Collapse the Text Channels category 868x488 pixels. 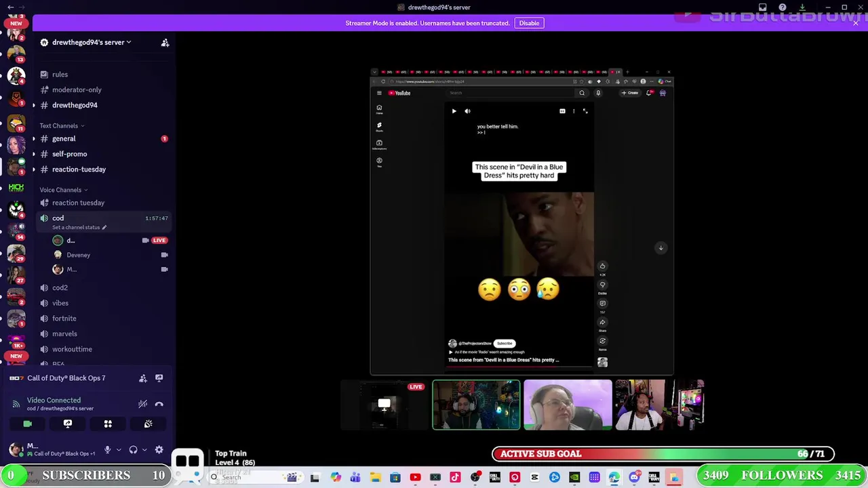coord(62,125)
